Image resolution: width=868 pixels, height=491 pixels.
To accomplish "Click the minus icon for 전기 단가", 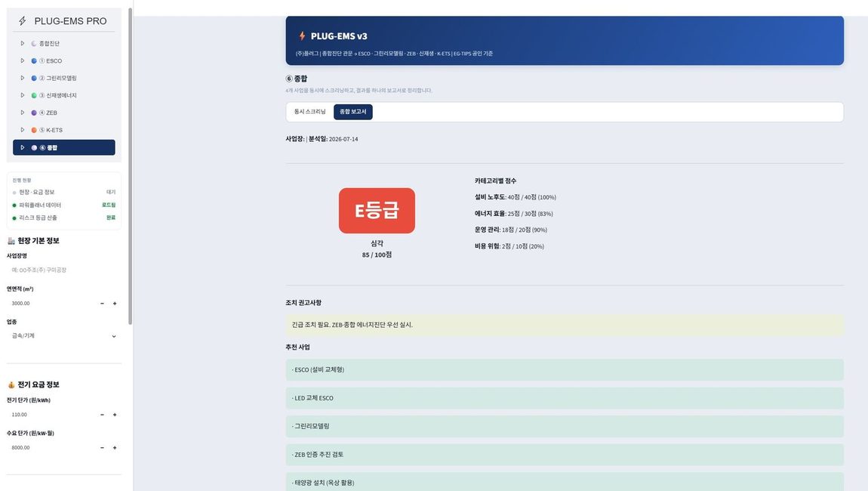I will (102, 415).
